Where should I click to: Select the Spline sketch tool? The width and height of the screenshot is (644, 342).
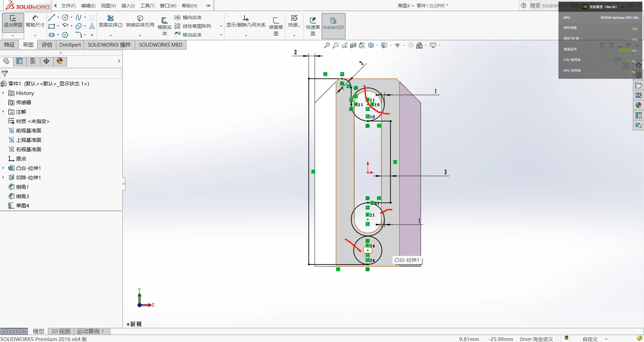pyautogui.click(x=78, y=17)
